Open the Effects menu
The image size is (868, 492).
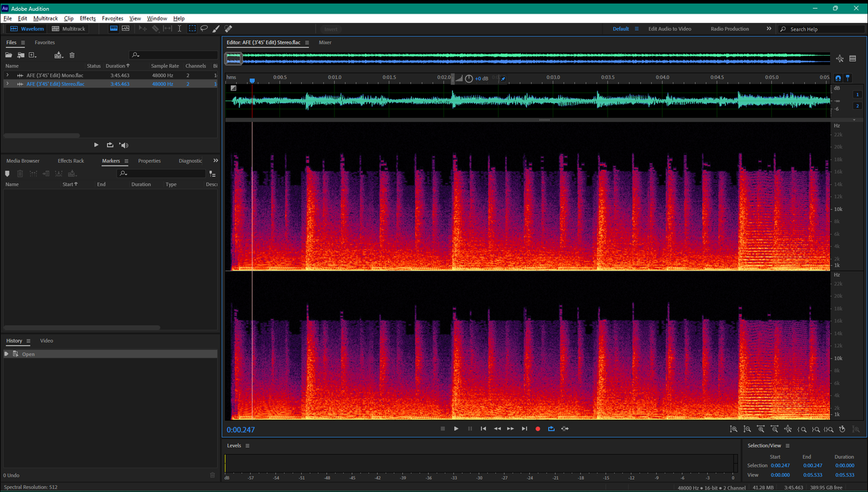click(x=88, y=18)
